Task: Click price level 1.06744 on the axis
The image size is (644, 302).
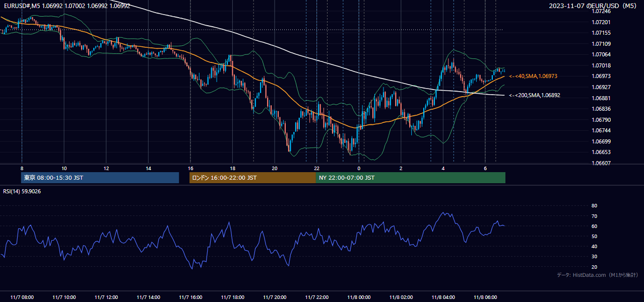Action: (601, 130)
